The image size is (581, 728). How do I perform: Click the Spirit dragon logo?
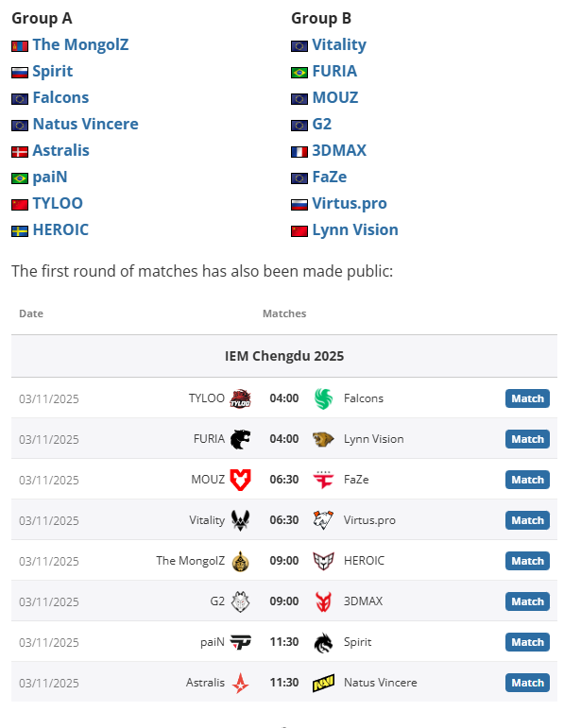tap(324, 642)
